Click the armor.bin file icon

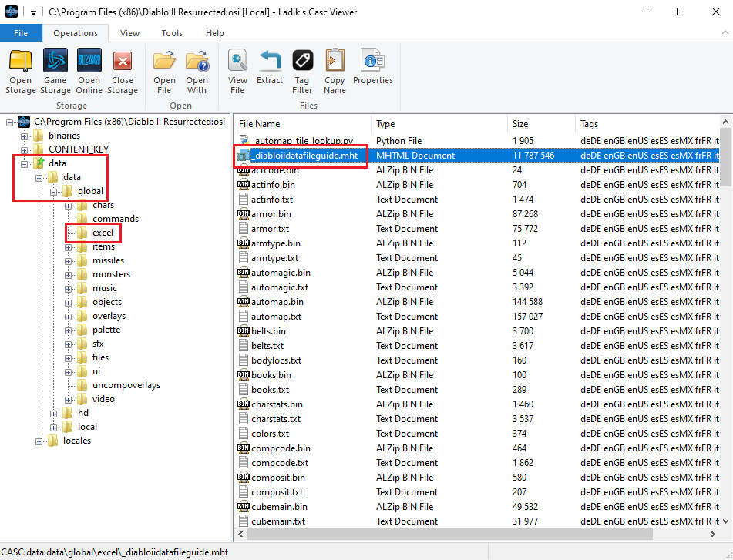(x=243, y=214)
